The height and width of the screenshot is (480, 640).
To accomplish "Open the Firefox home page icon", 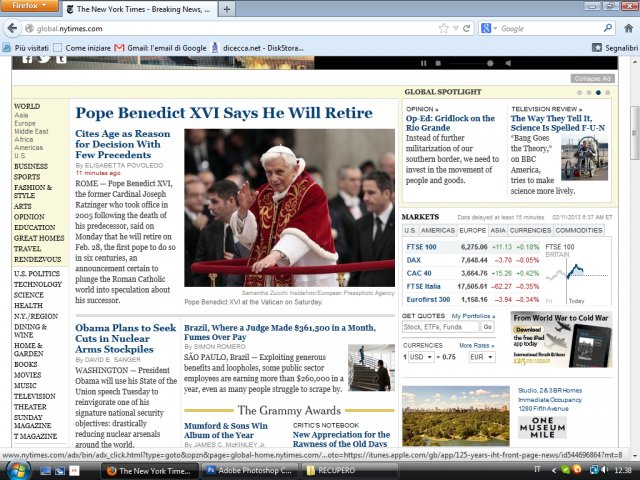I will click(628, 28).
